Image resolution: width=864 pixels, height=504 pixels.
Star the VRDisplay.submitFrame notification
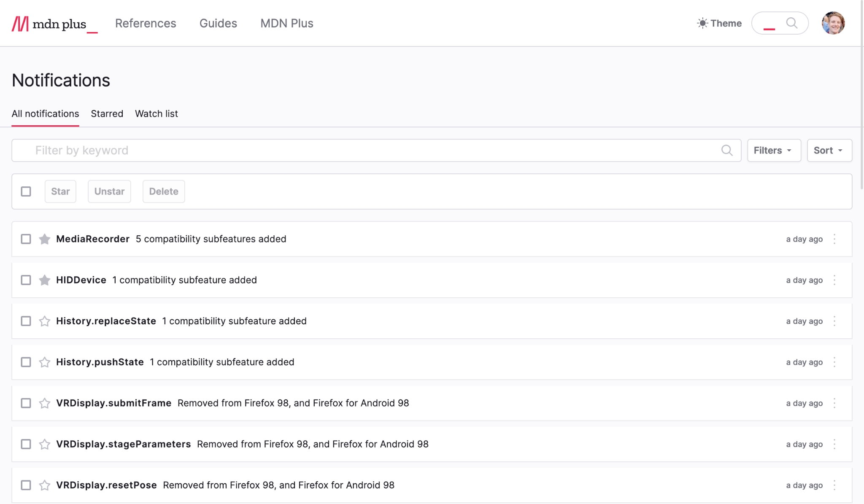coord(45,403)
